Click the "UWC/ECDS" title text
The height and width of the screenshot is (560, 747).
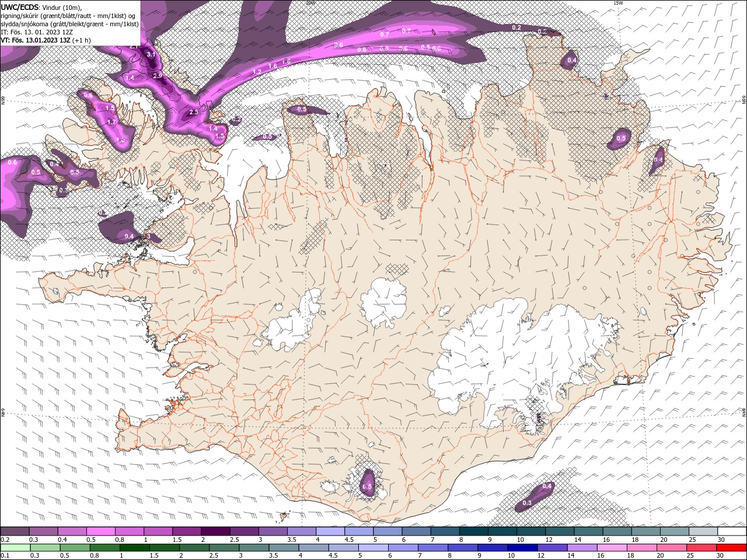[20, 7]
